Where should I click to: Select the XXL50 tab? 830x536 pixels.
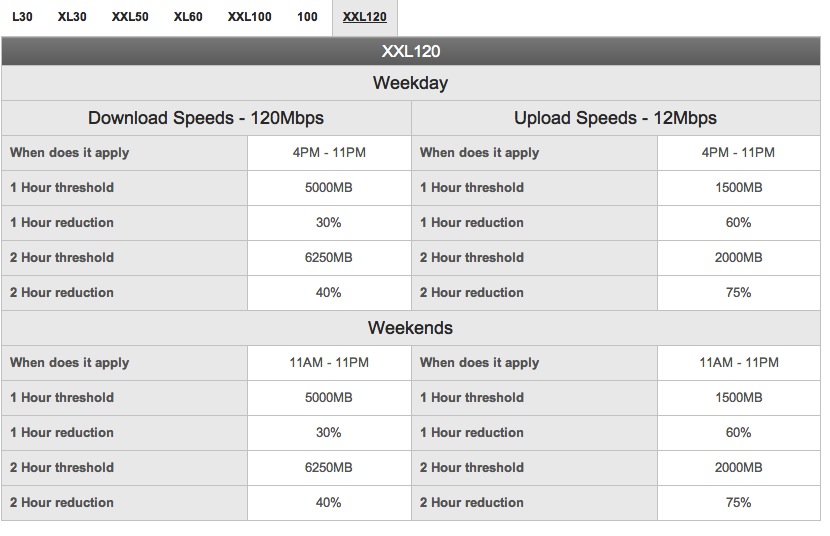tap(130, 17)
